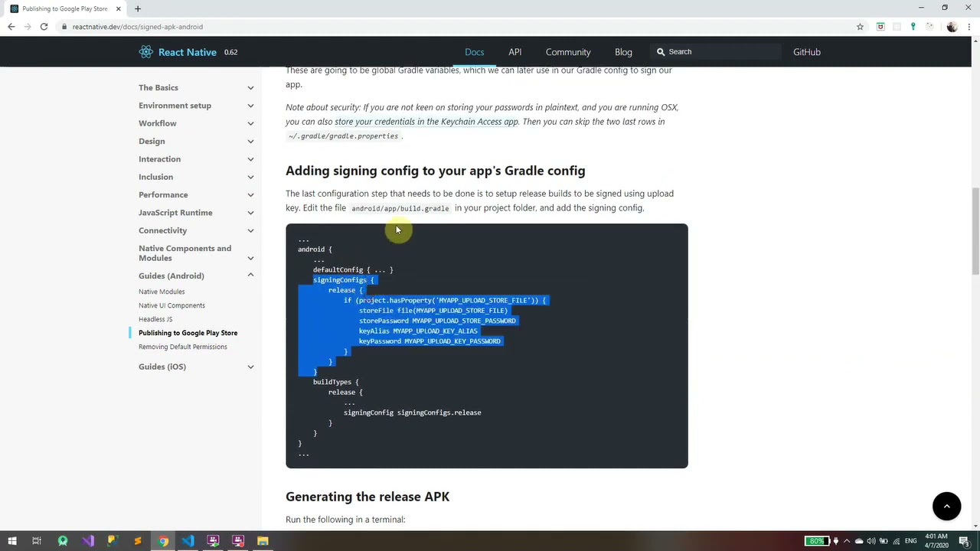This screenshot has width=980, height=551.
Task: Open the Docs navigation item
Action: (x=475, y=52)
